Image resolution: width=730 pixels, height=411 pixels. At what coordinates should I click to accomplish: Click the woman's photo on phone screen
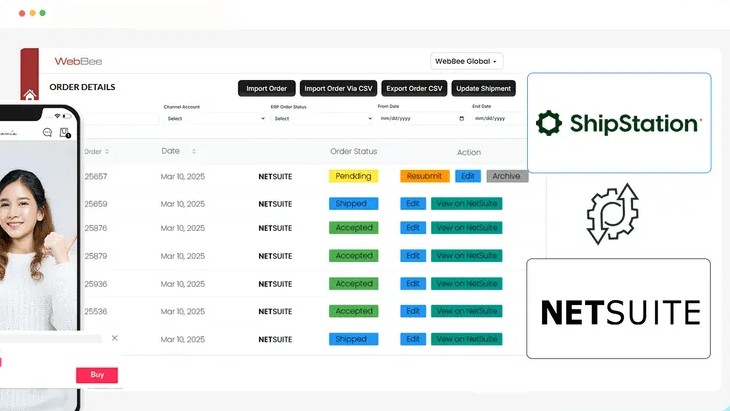[37, 237]
